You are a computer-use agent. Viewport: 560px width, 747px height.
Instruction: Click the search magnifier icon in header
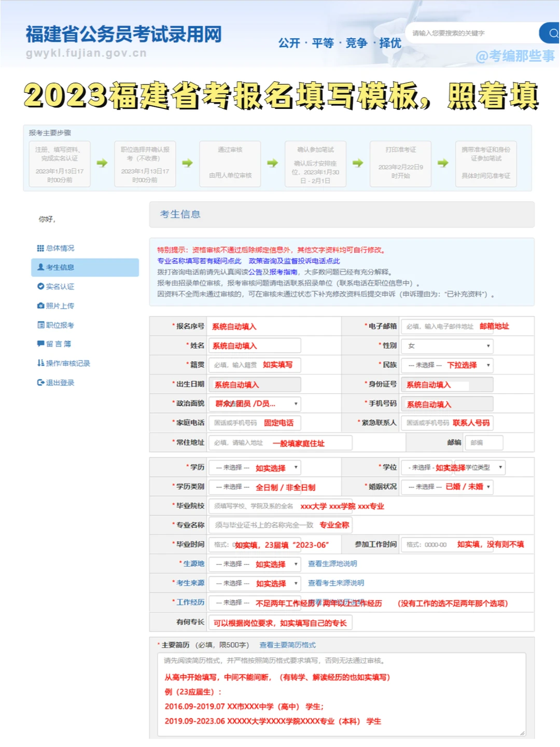tap(551, 32)
